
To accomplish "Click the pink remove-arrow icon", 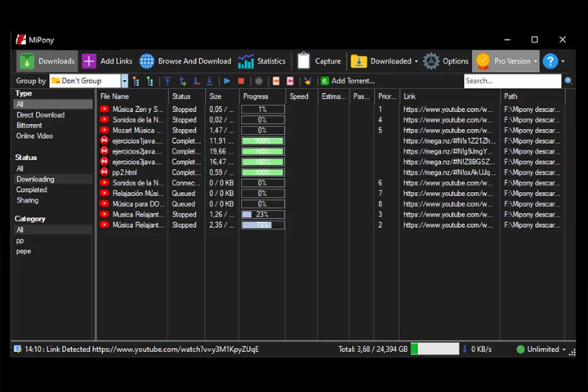I will tap(290, 81).
